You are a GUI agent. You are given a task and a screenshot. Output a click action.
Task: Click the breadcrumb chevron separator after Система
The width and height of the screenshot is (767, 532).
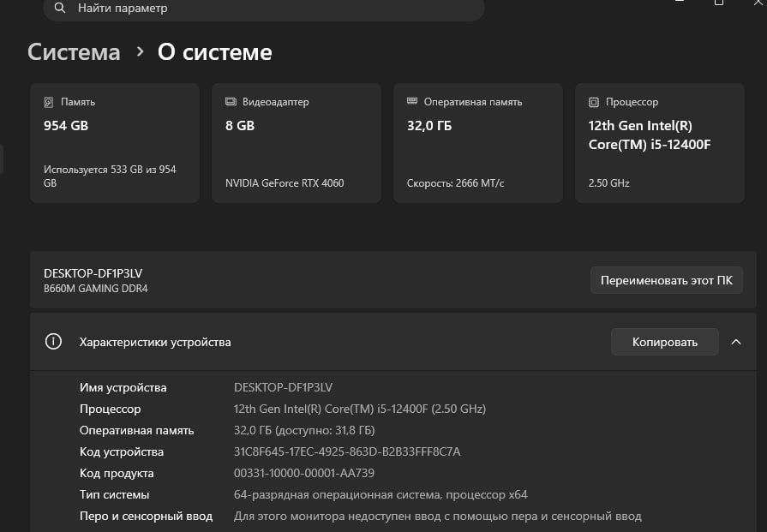tap(141, 51)
